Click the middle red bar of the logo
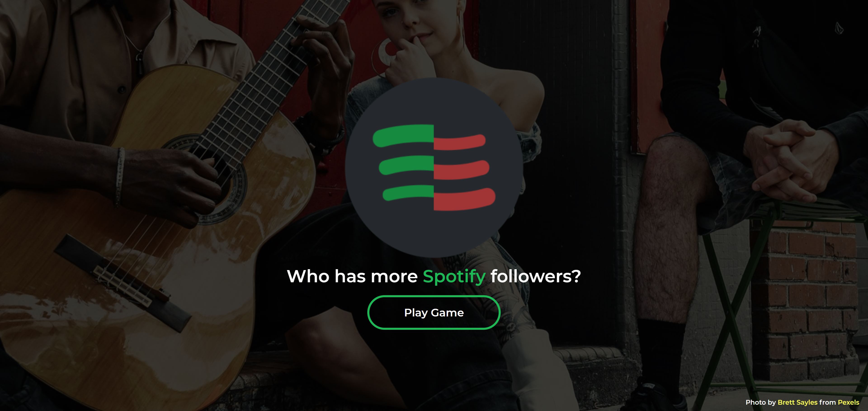The height and width of the screenshot is (411, 868). [461, 170]
